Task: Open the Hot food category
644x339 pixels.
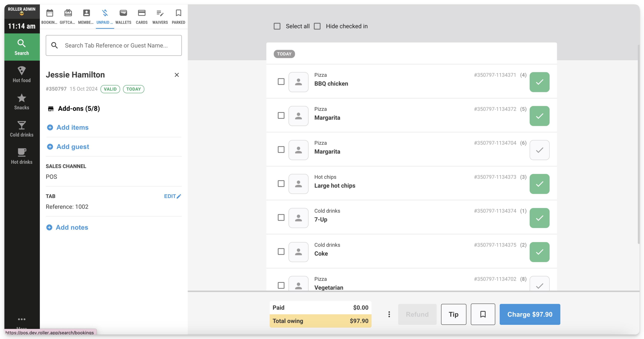Action: [22, 74]
